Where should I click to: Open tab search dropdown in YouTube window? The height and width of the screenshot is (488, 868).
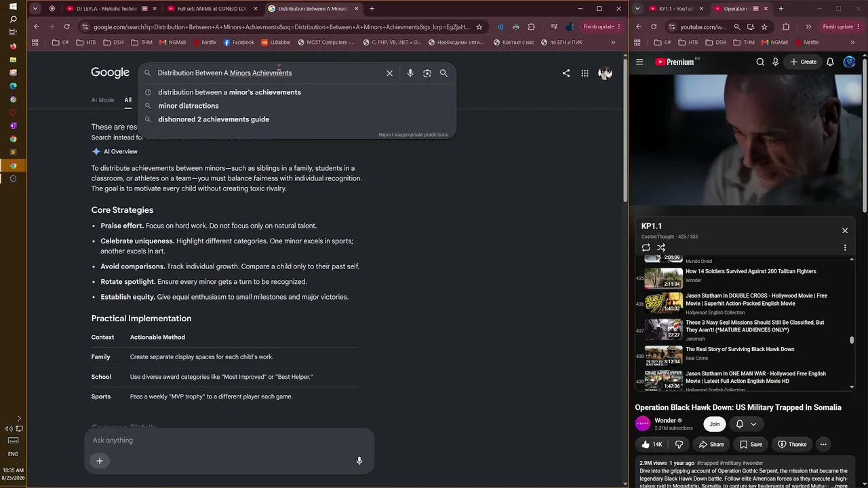pyautogui.click(x=637, y=9)
